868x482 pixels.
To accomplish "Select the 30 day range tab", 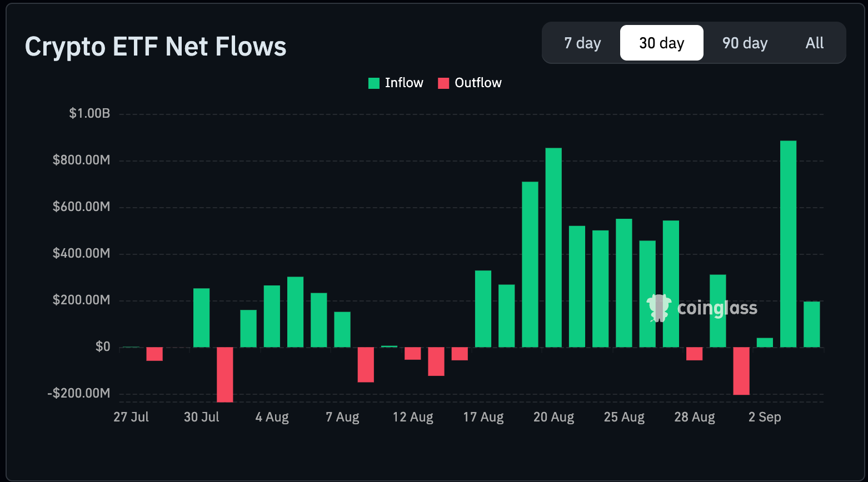I will (x=661, y=43).
